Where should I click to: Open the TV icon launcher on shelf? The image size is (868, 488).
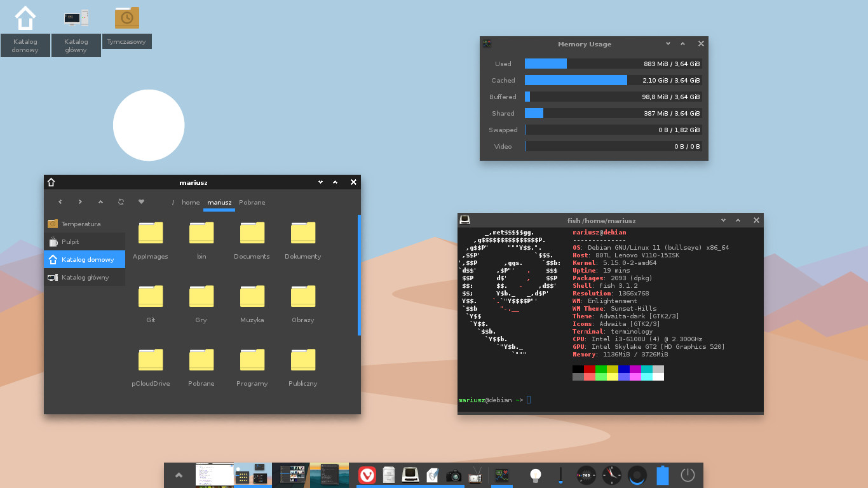click(x=475, y=475)
